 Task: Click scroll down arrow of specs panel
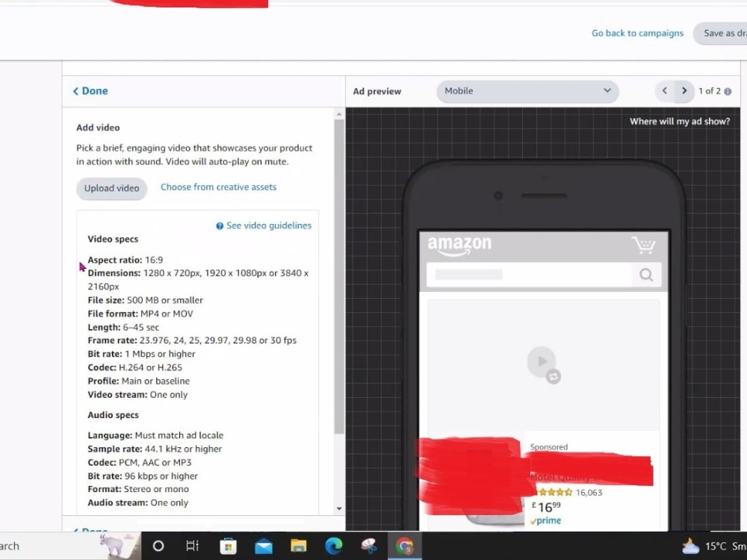338,508
